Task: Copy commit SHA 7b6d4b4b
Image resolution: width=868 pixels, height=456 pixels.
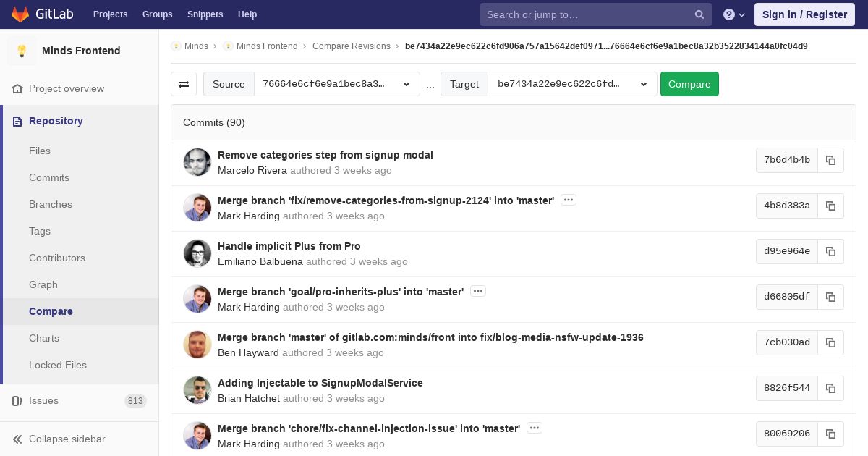Action: click(x=830, y=160)
